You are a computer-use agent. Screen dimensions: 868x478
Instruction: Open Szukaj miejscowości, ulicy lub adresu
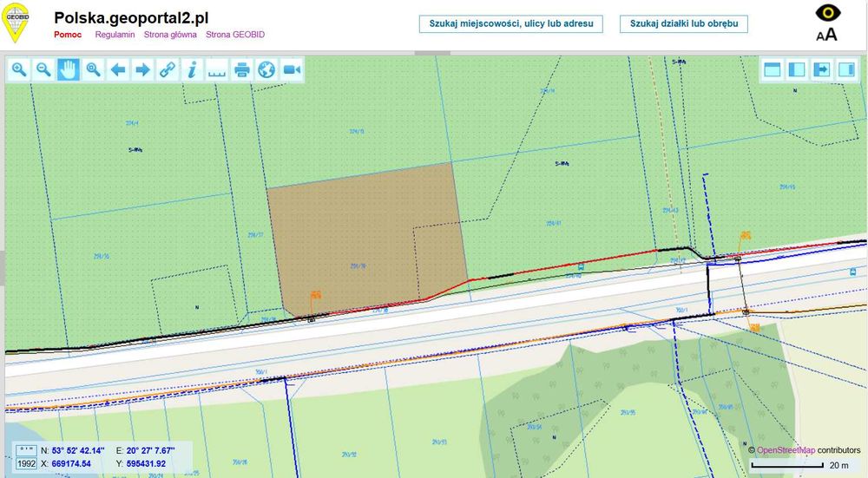[x=511, y=23]
